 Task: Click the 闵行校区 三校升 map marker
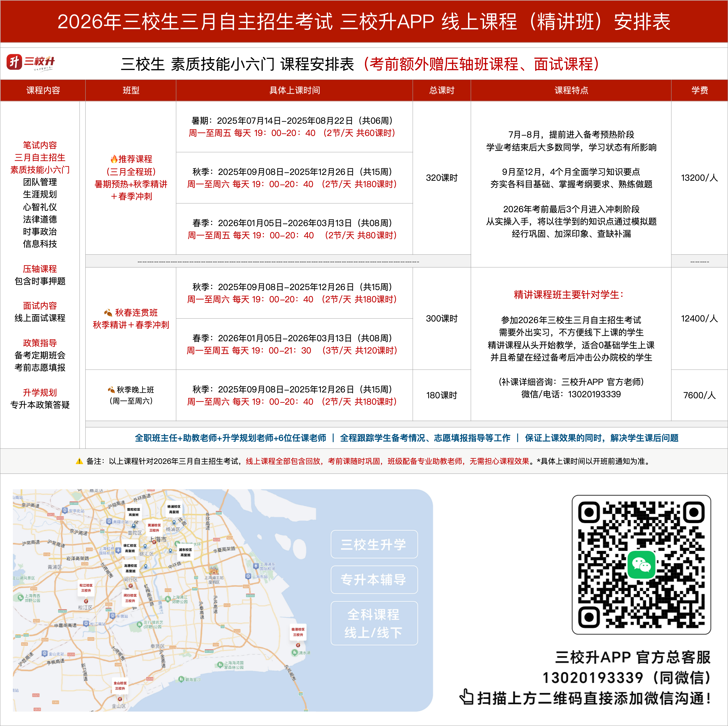pyautogui.click(x=130, y=598)
